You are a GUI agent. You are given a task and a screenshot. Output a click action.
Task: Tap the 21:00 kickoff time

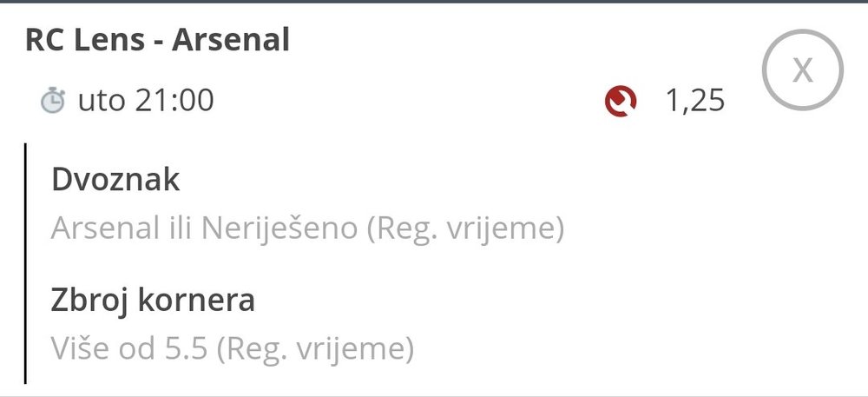coord(174,101)
